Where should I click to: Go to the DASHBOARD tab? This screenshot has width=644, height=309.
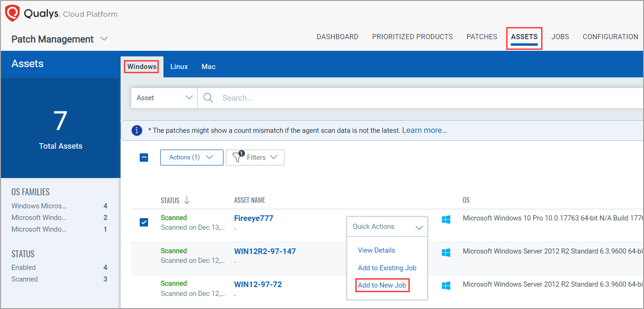coord(338,37)
